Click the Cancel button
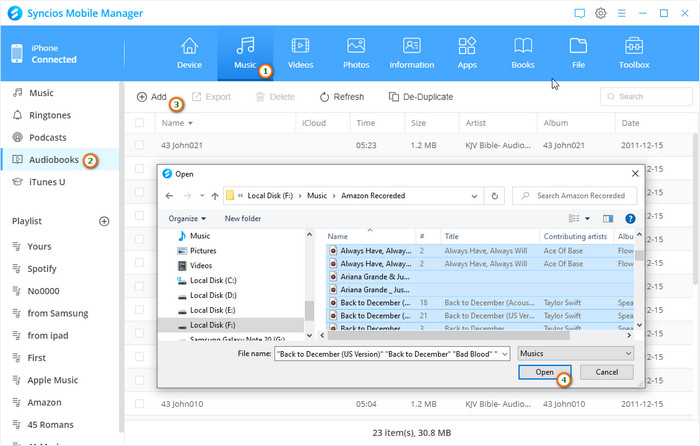The image size is (700, 446). coord(606,372)
